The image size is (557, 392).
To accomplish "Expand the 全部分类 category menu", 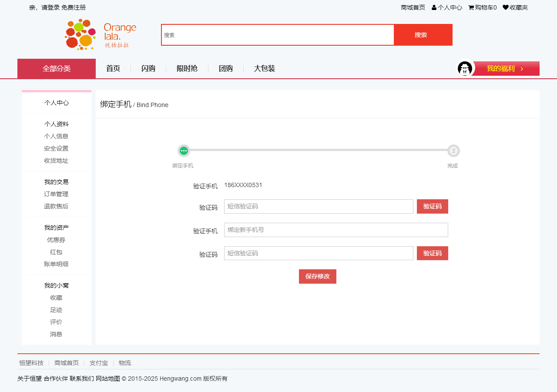I will 57,69.
